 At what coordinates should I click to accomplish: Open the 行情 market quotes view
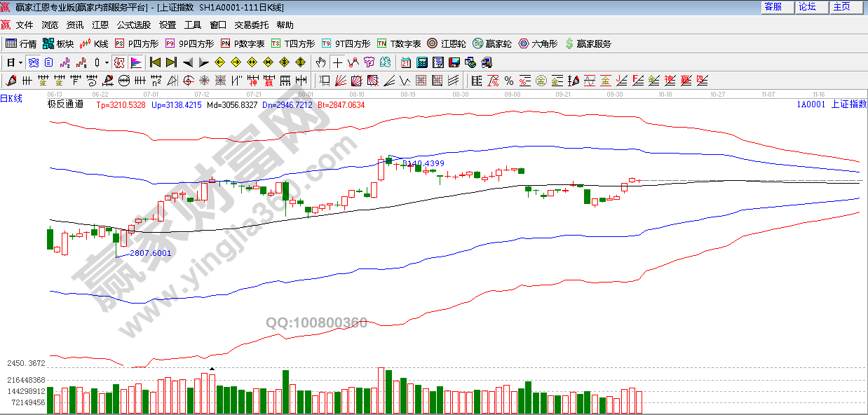[21, 43]
